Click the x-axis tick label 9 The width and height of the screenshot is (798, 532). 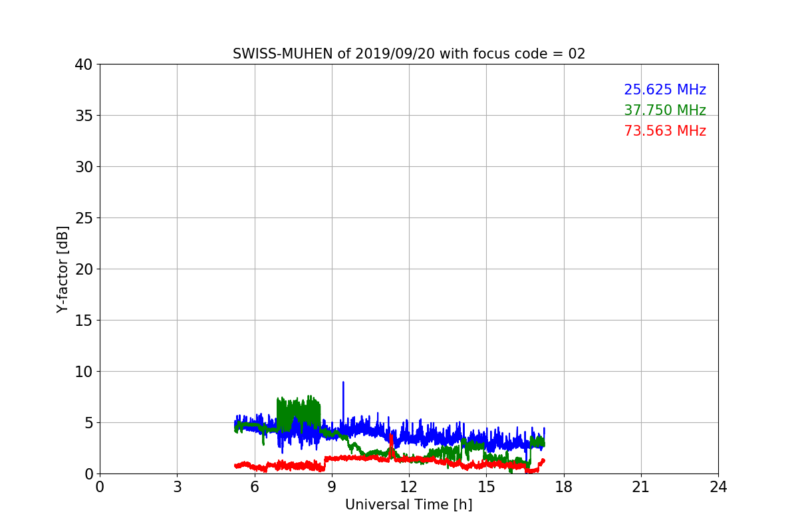point(331,487)
